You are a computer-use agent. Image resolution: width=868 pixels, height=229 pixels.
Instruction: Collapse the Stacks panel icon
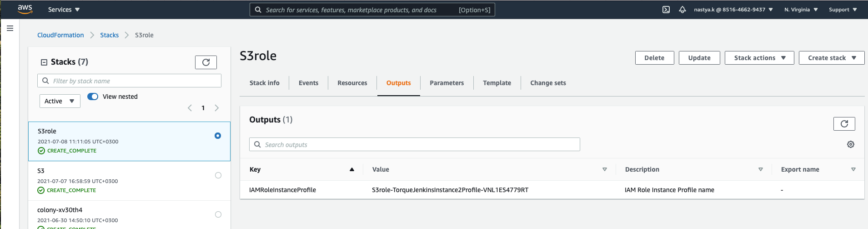pyautogui.click(x=44, y=62)
